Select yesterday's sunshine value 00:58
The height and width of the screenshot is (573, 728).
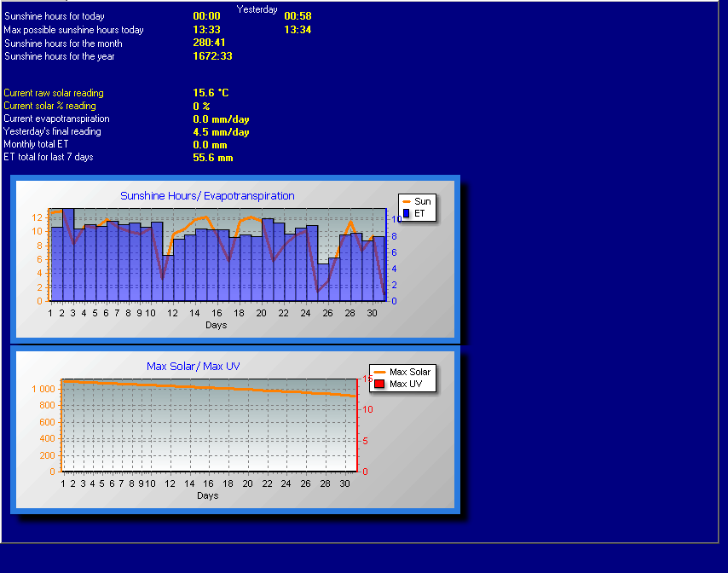[x=298, y=16]
